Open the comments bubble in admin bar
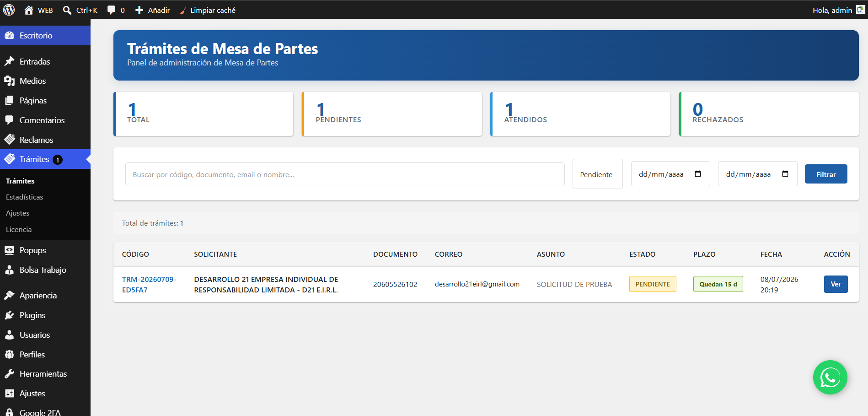 click(x=111, y=10)
